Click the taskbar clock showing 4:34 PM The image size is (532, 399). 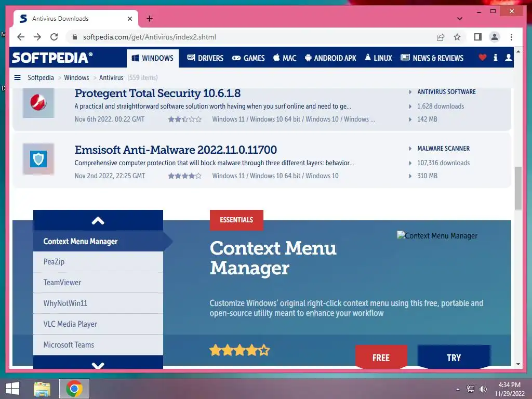pyautogui.click(x=509, y=389)
